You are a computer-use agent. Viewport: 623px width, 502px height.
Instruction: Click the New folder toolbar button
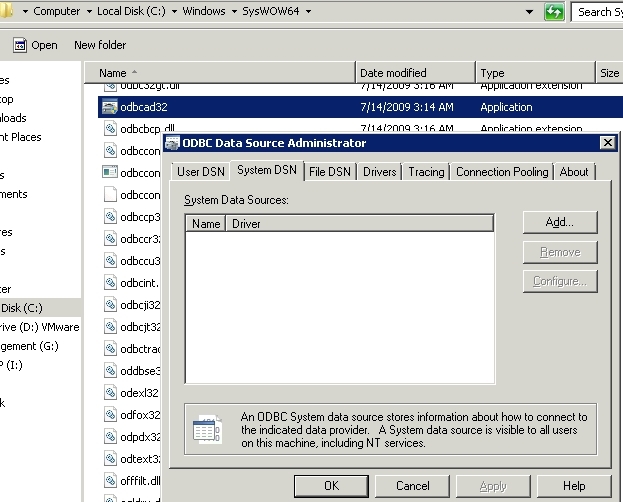[100, 45]
